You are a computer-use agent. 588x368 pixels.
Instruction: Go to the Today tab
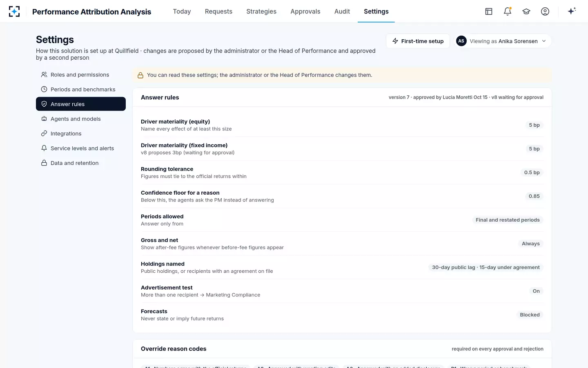point(182,11)
